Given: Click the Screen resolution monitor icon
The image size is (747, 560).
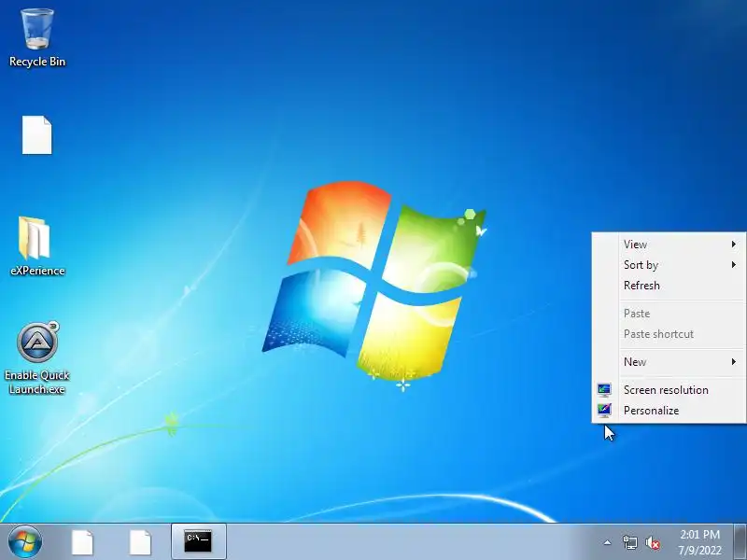Looking at the screenshot, I should click(x=604, y=390).
